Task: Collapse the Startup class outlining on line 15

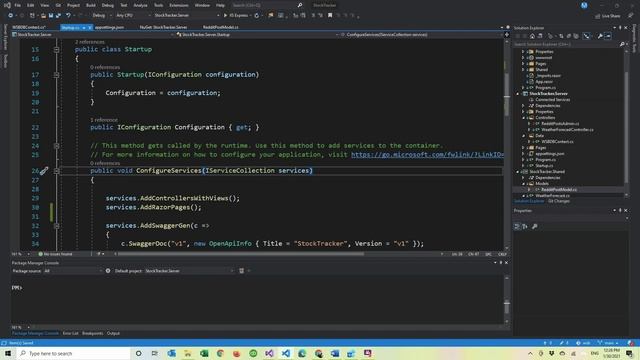Action: [x=56, y=49]
